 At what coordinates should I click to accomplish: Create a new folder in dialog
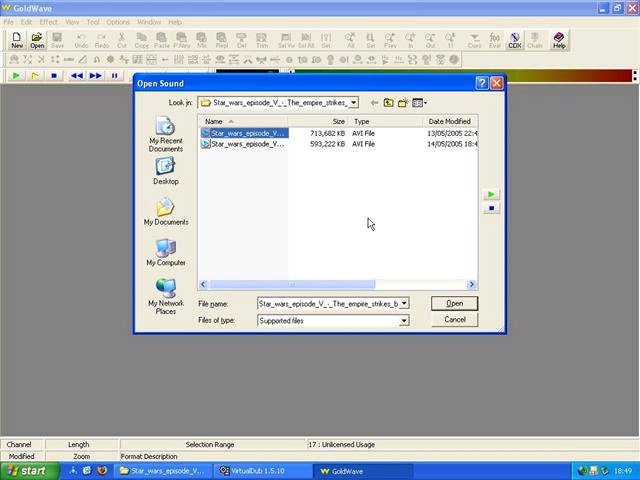pos(403,103)
